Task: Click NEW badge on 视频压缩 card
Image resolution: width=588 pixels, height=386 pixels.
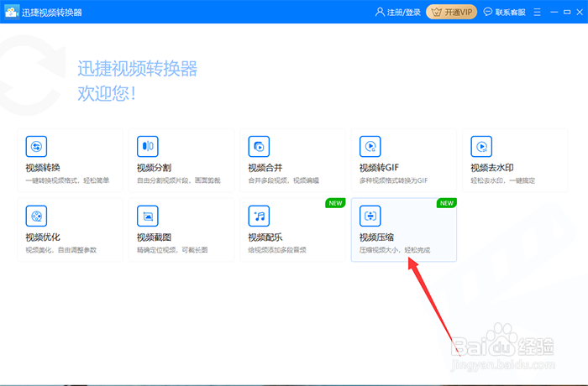Action: point(447,203)
